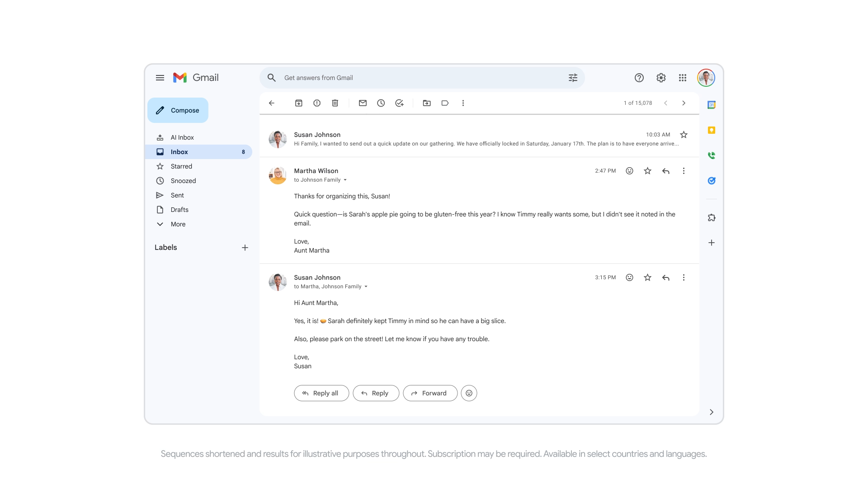Report this conversation as spam
868x488 pixels.
[316, 103]
